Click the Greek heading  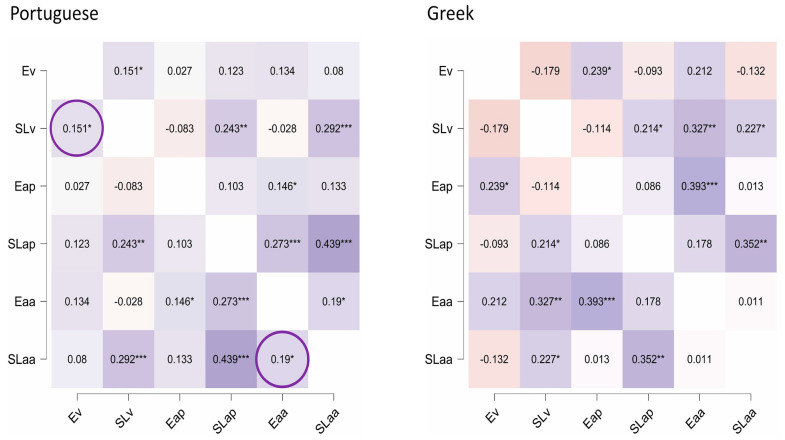coord(450,14)
